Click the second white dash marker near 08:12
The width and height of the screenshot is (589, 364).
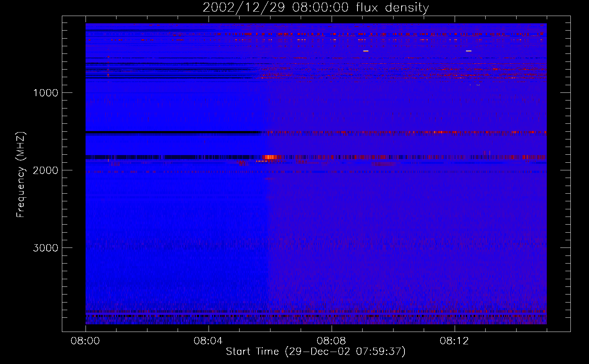(x=469, y=51)
